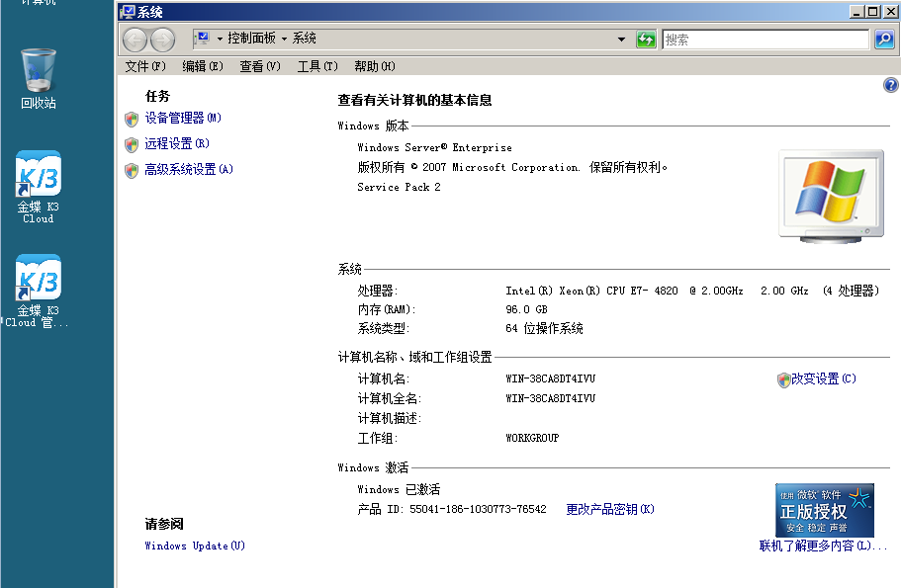
Task: Click the 64 位操作系统 value
Action: pos(544,328)
